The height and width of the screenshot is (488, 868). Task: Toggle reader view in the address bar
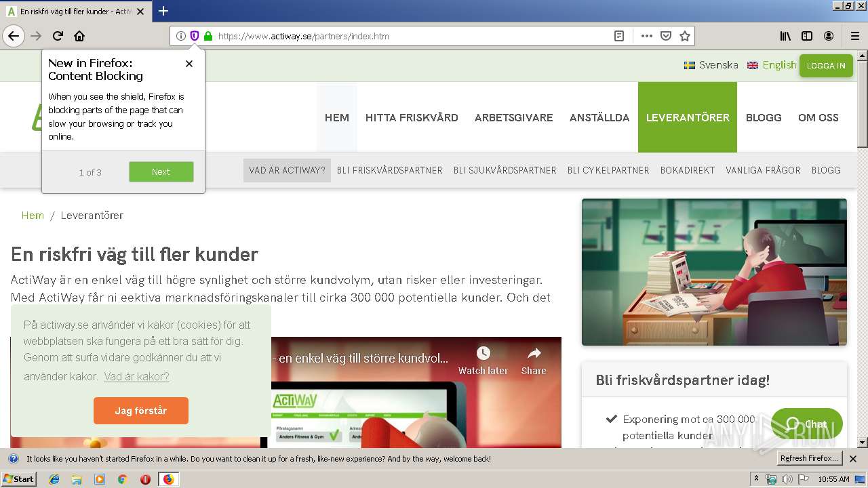[619, 36]
